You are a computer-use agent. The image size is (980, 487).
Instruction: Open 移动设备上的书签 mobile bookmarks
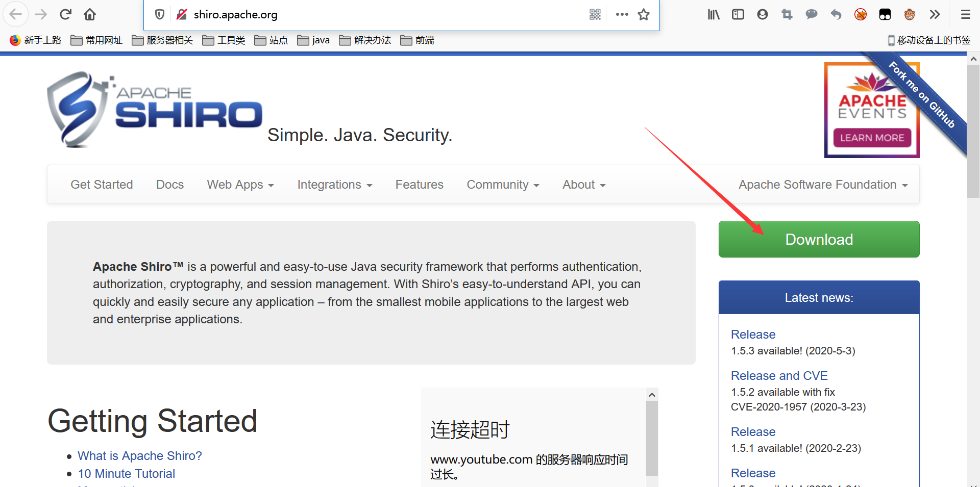[x=929, y=40]
